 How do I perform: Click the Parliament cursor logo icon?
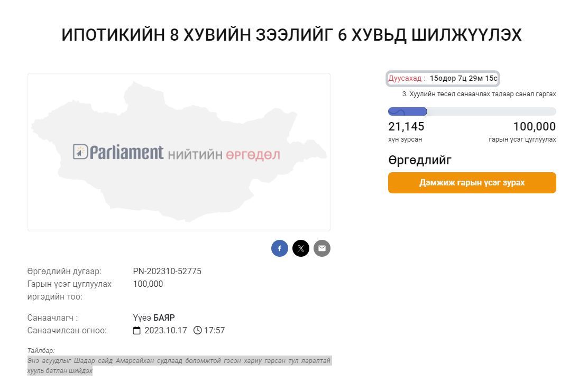pyautogui.click(x=80, y=152)
